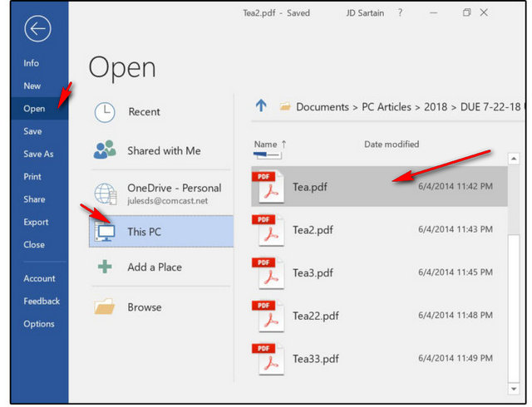Click the Browse folder icon
Image resolution: width=532 pixels, height=407 pixels.
[105, 306]
